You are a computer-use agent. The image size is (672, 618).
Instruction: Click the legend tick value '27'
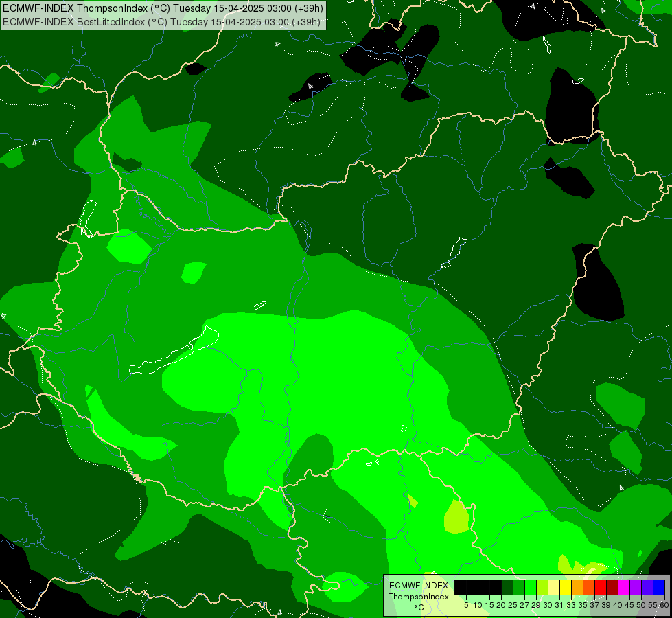coord(524,605)
